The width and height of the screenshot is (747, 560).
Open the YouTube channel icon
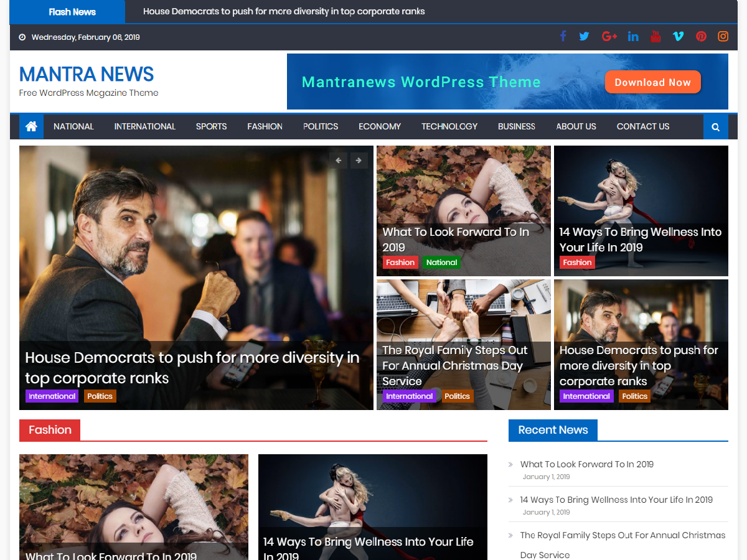click(x=655, y=36)
